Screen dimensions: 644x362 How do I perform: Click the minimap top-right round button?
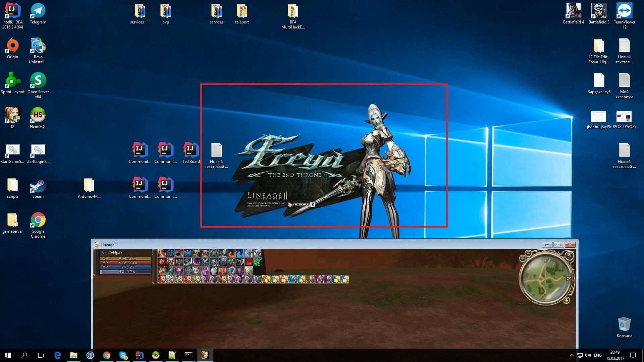[569, 256]
